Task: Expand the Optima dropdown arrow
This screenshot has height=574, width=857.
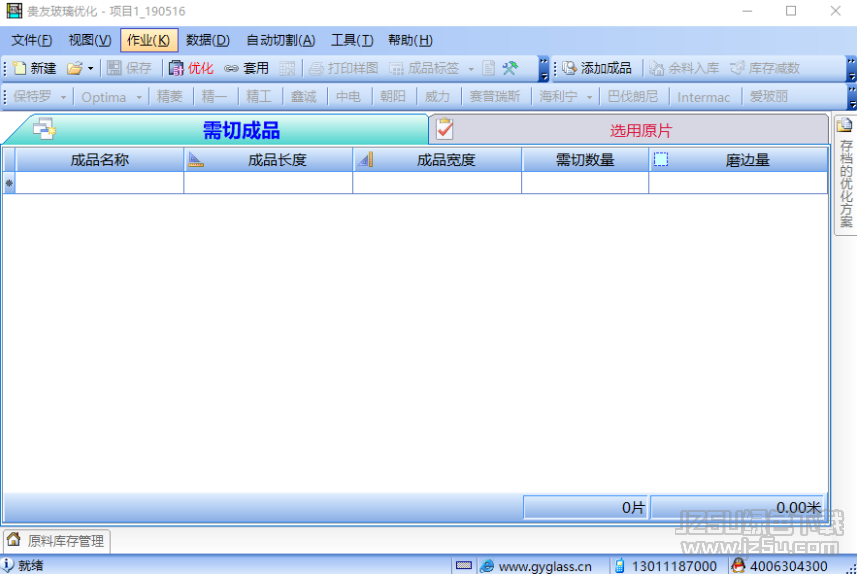Action: point(139,97)
